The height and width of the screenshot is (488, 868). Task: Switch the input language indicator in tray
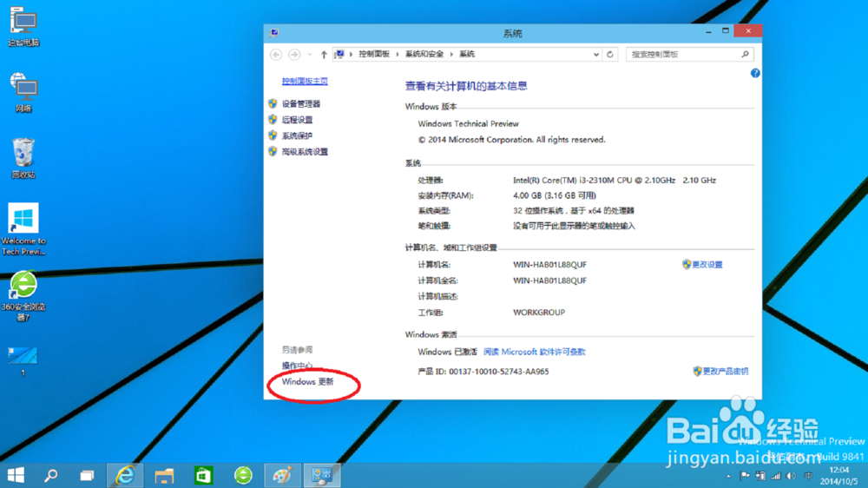click(x=808, y=476)
